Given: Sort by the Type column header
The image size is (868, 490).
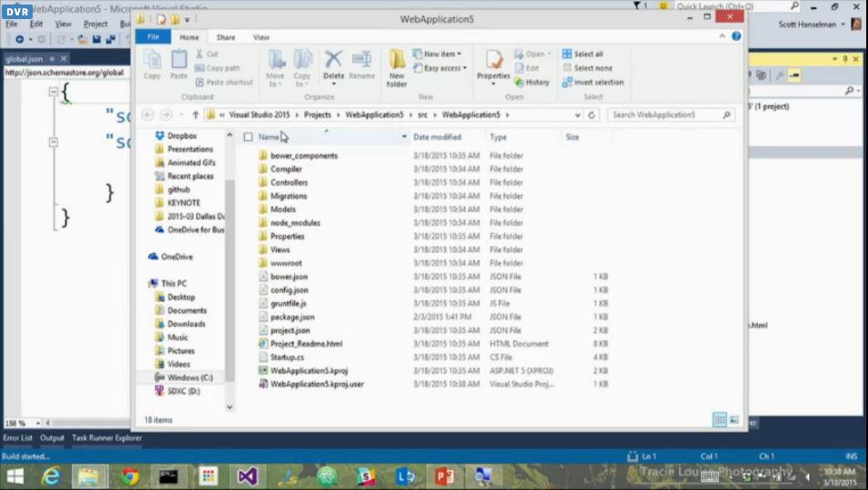Looking at the screenshot, I should [498, 137].
